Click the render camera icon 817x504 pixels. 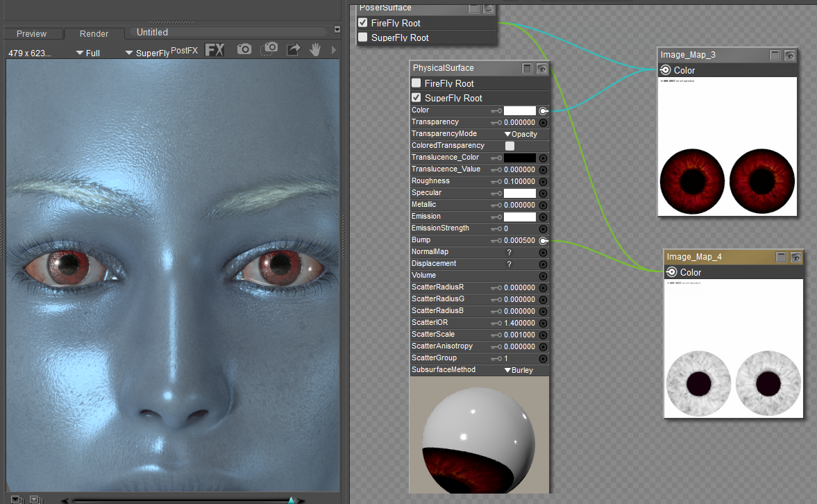coord(244,49)
